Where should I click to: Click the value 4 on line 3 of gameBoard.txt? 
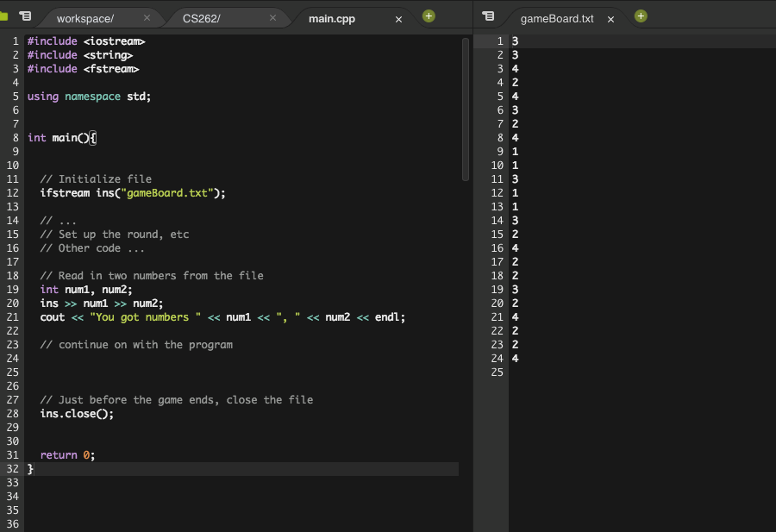click(516, 69)
